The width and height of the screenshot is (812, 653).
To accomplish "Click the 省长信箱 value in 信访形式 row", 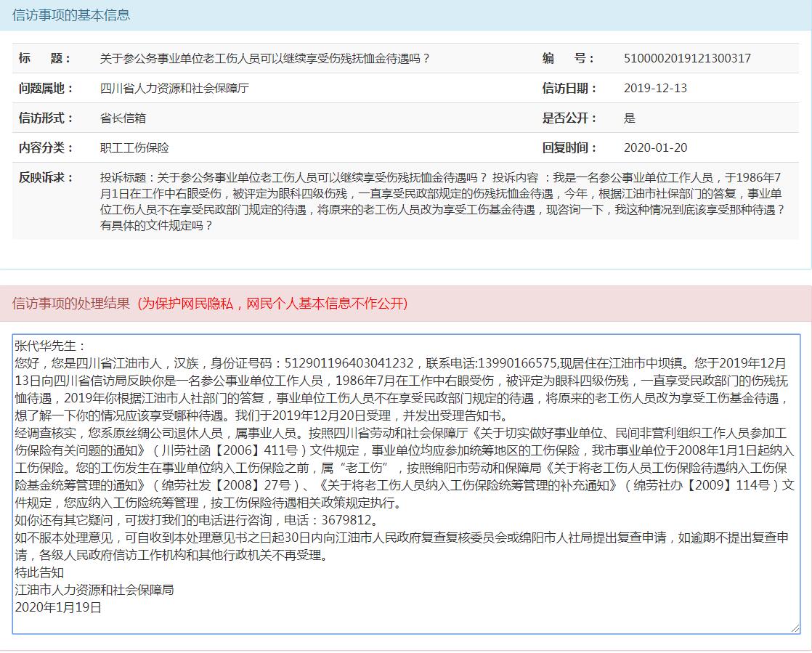I will pos(123,118).
